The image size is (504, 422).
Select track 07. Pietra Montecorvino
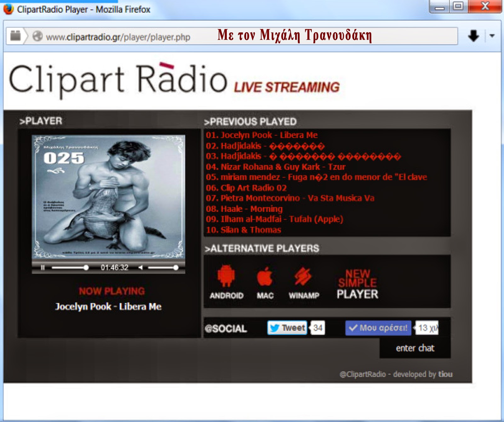tap(290, 198)
